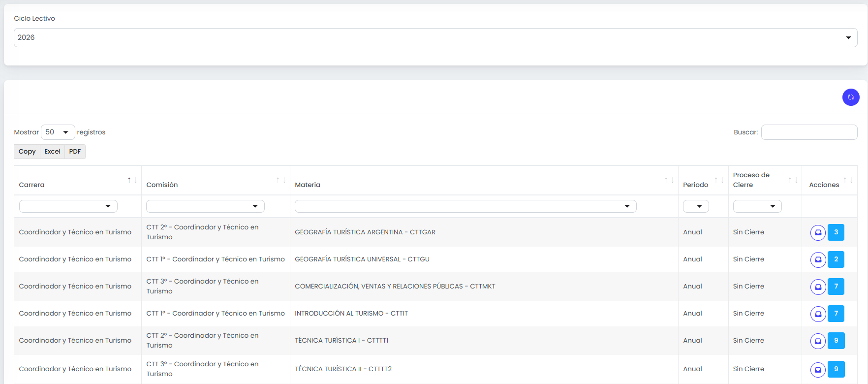
Task: Open the Materia filter dropdown
Action: (465, 206)
